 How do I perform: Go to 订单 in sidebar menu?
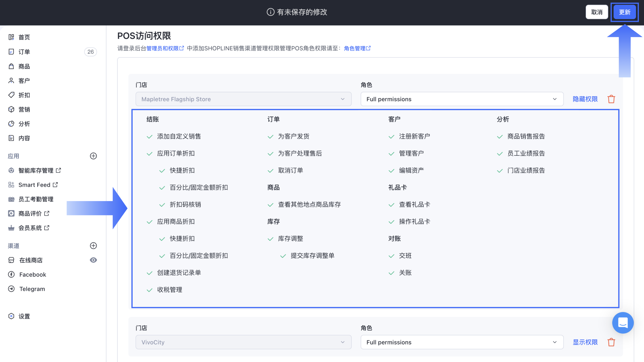pos(24,52)
